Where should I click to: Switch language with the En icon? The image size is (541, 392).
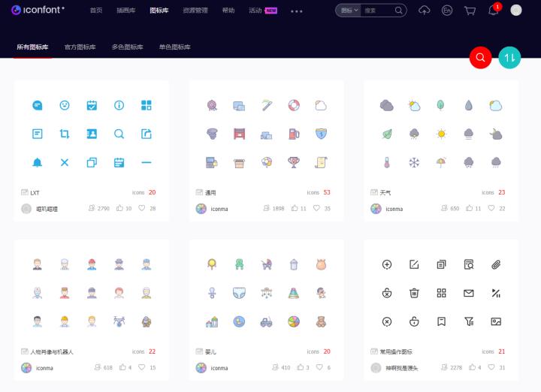447,11
